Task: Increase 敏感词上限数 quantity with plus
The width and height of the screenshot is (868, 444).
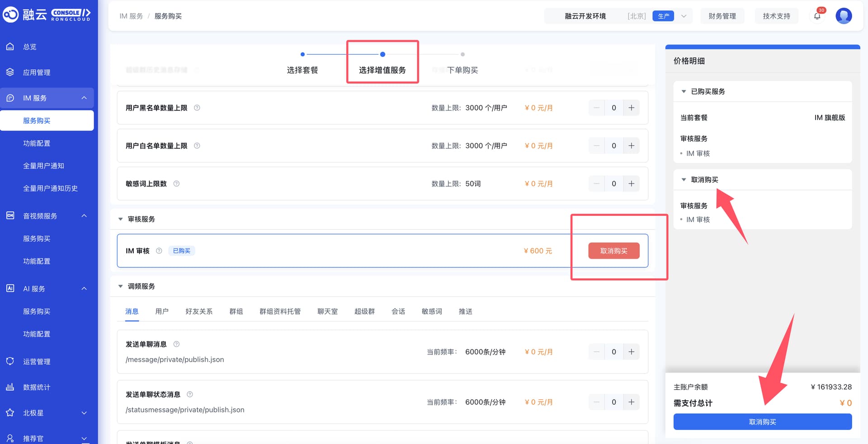Action: click(x=632, y=184)
